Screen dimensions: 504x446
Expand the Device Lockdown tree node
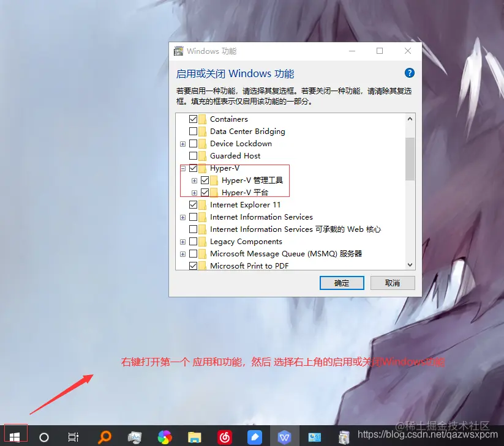tap(183, 144)
